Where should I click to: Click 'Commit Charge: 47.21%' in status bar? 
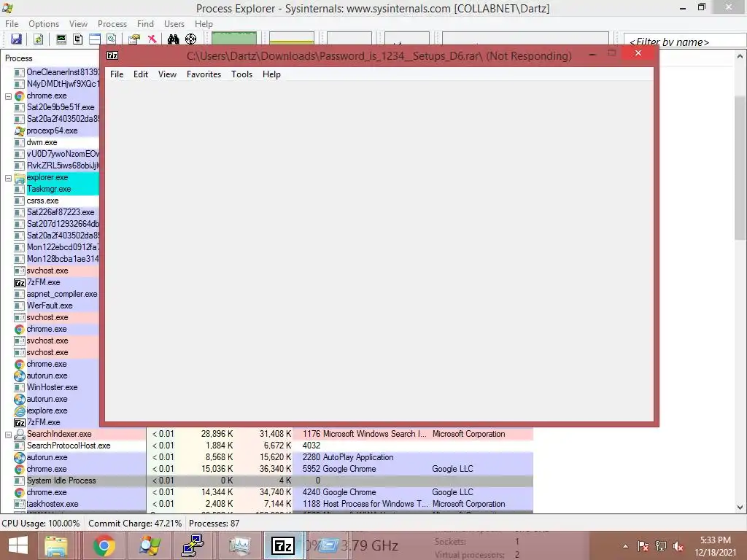pyautogui.click(x=135, y=524)
